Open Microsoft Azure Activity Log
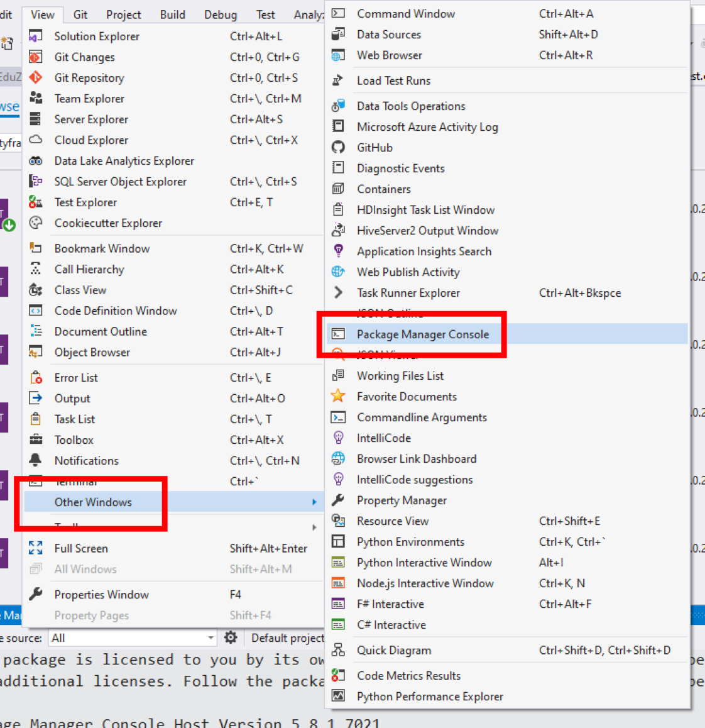Screen dimensions: 705x728 (507, 127)
